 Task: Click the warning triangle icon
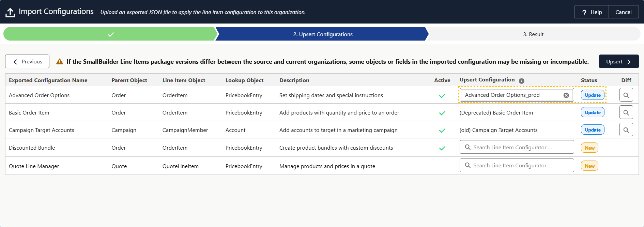point(60,62)
